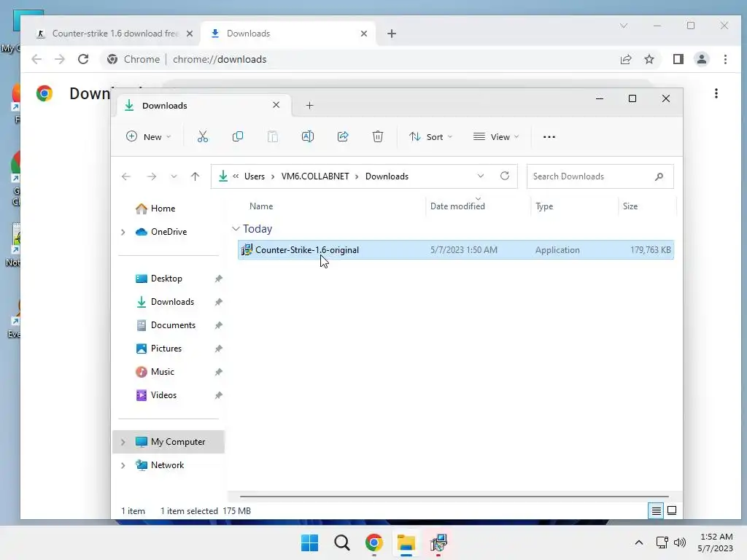This screenshot has width=747, height=560.
Task: Click the horizontal scrollbar in file list
Action: coord(454,496)
